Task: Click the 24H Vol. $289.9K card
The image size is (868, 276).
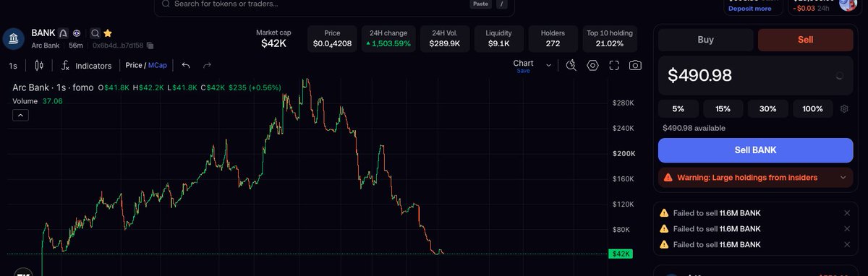Action: 445,38
